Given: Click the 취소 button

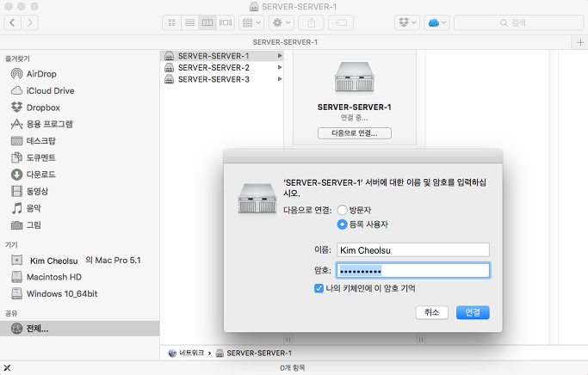Looking at the screenshot, I should (431, 312).
